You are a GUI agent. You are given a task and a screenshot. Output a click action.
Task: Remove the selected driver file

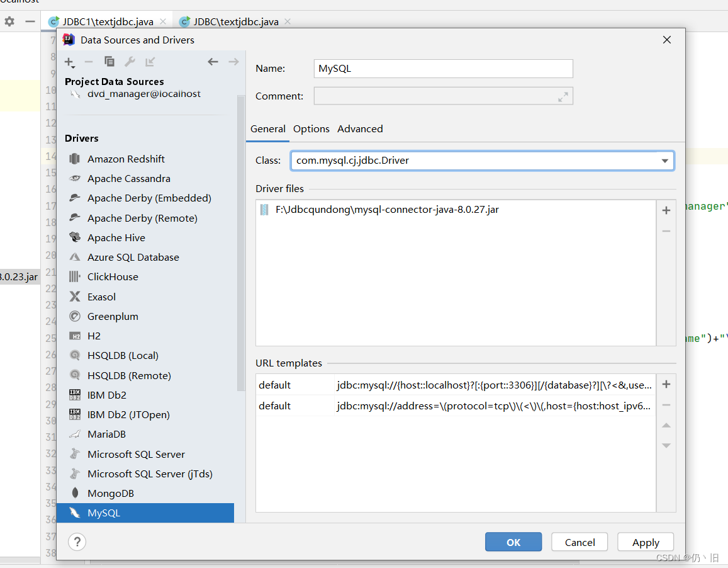[666, 231]
